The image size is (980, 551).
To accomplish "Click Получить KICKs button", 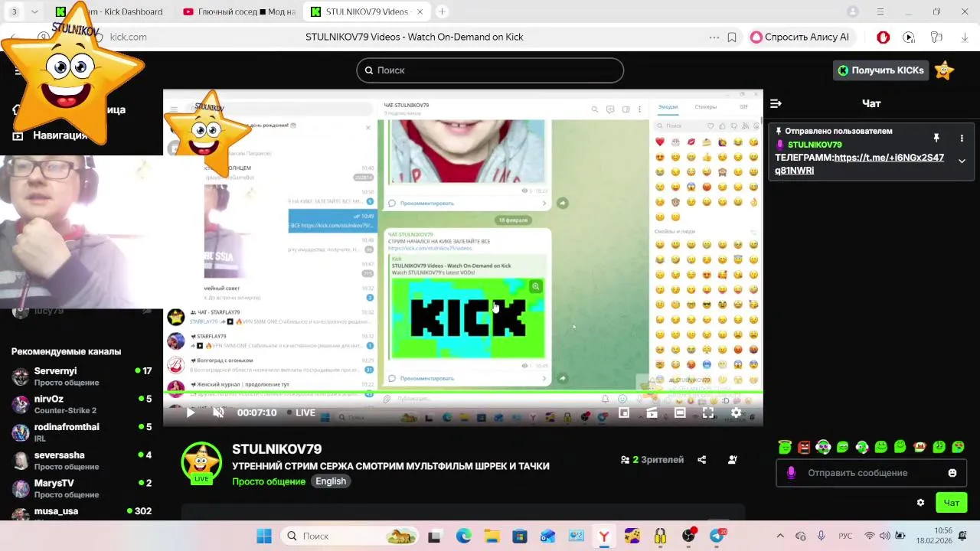I will tap(880, 70).
